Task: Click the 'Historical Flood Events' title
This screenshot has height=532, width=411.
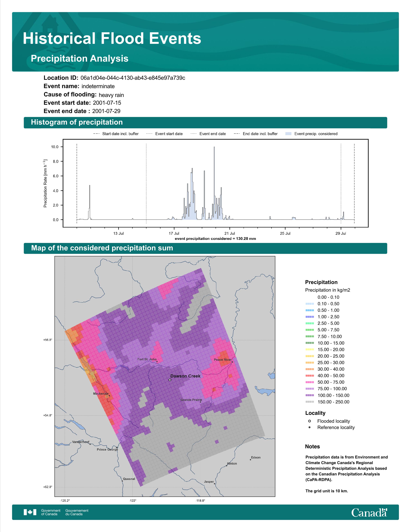Action: pos(112,39)
